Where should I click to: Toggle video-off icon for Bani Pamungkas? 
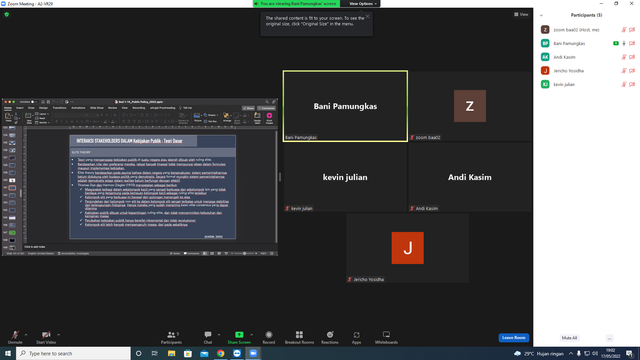tap(632, 43)
